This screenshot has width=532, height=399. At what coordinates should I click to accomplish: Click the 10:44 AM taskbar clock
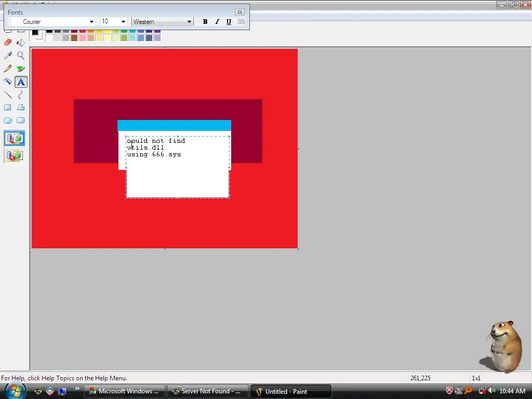(x=512, y=391)
